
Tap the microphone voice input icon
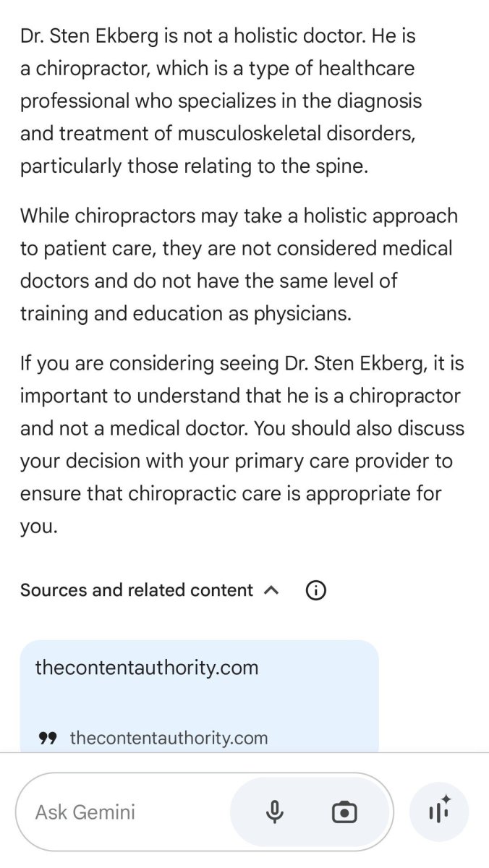(274, 812)
